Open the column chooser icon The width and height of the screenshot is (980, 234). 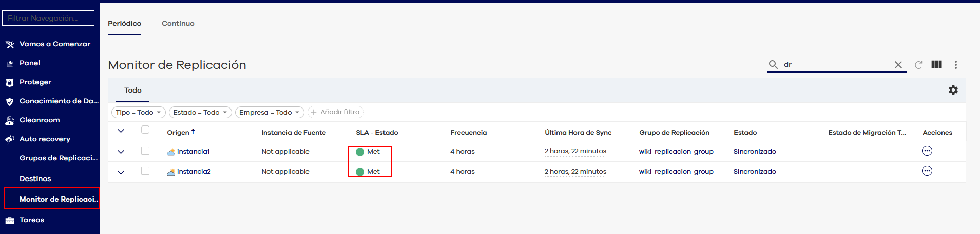coord(936,65)
